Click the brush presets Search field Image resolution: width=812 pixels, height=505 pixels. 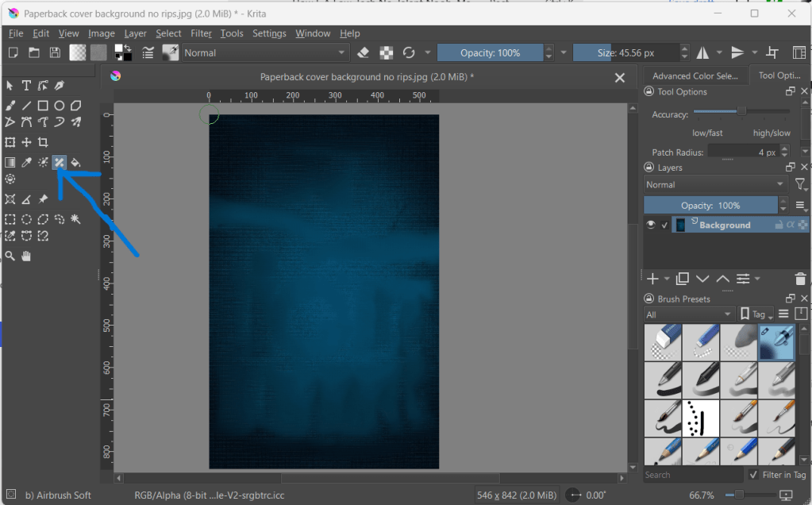click(x=692, y=475)
